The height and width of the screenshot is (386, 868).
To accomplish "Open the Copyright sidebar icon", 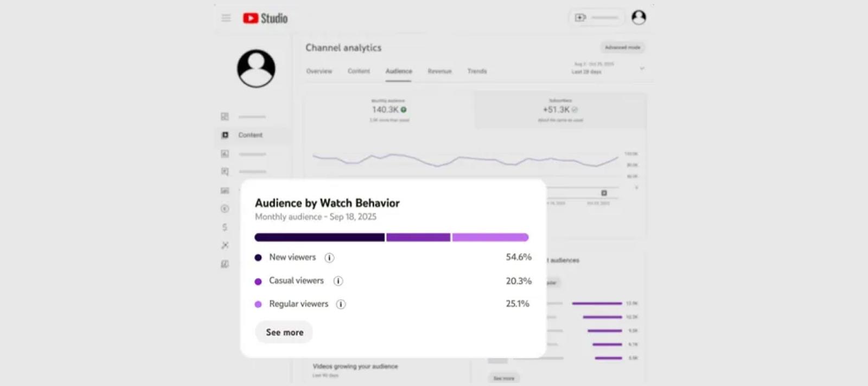I will click(x=225, y=208).
